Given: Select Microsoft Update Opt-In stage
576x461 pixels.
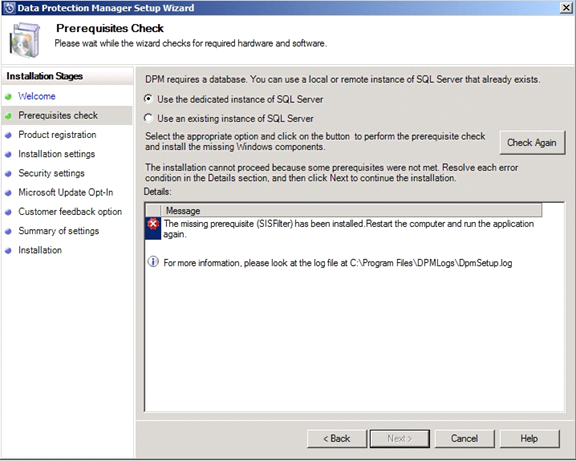Looking at the screenshot, I should (66, 192).
